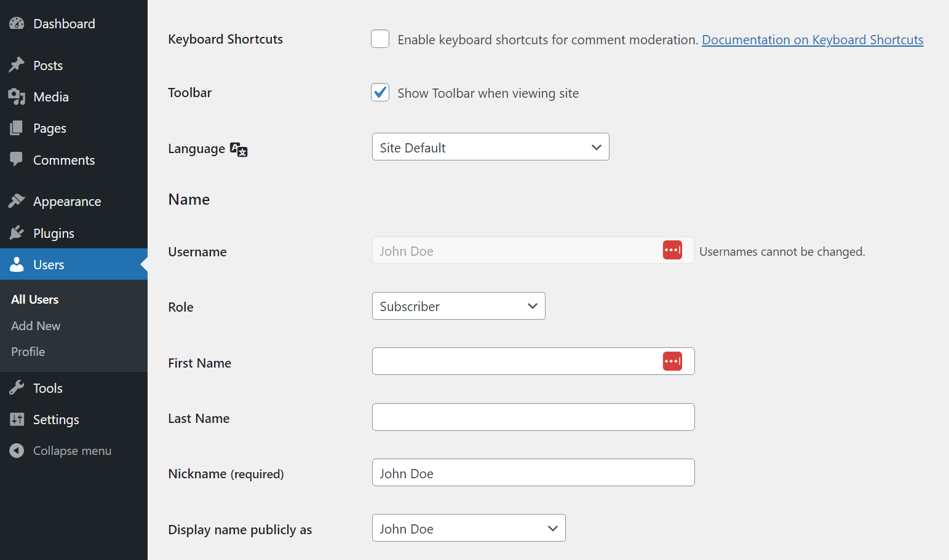The height and width of the screenshot is (560, 949).
Task: Open Comments using the speech bubble icon
Action: pyautogui.click(x=17, y=160)
